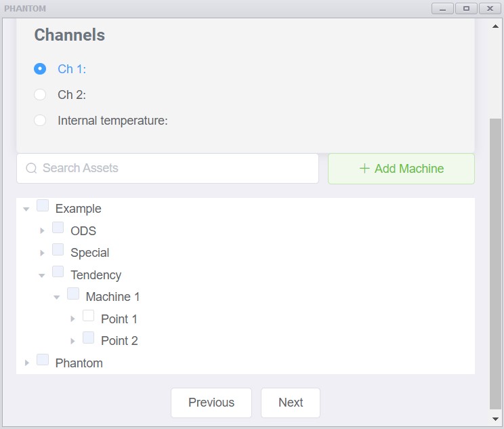
Task: Click the scrollbar down arrow
Action: coord(495,419)
